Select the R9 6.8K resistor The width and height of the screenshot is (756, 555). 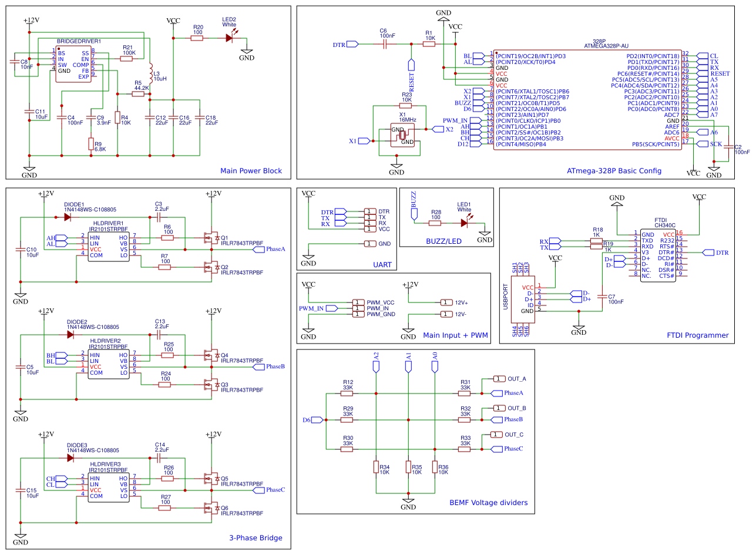(x=90, y=144)
